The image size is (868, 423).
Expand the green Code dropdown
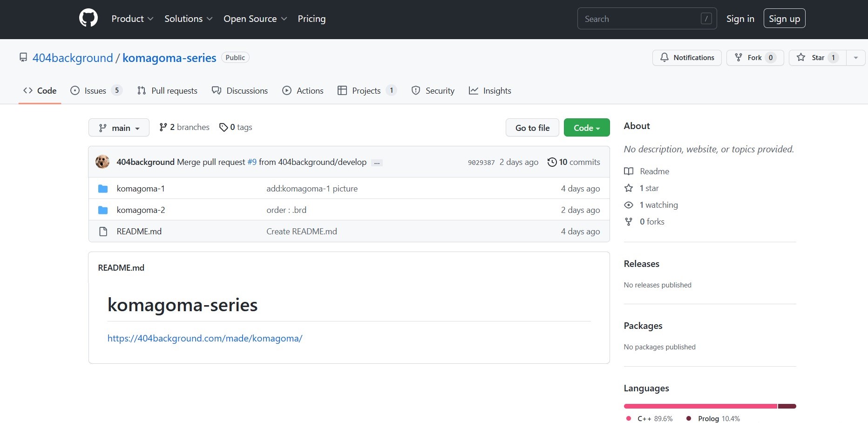(x=586, y=128)
